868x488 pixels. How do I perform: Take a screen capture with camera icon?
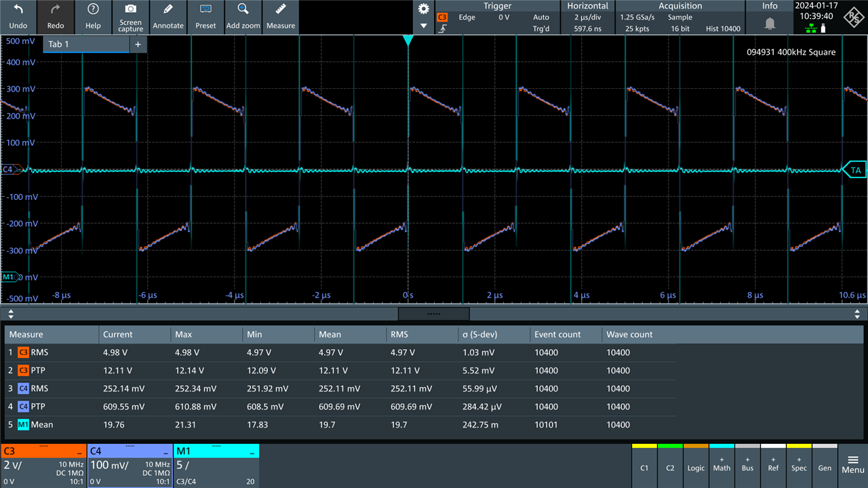coord(131,9)
